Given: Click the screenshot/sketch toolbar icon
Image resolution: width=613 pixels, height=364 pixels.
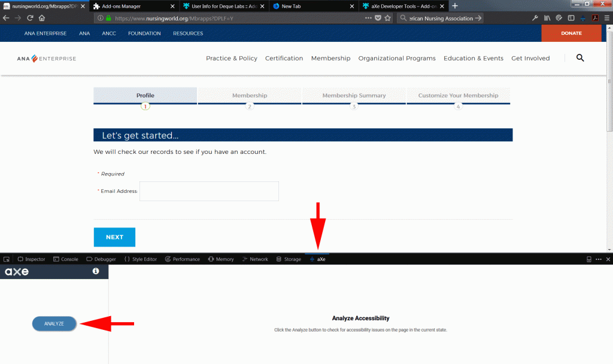Looking at the screenshot, I should coord(558,18).
